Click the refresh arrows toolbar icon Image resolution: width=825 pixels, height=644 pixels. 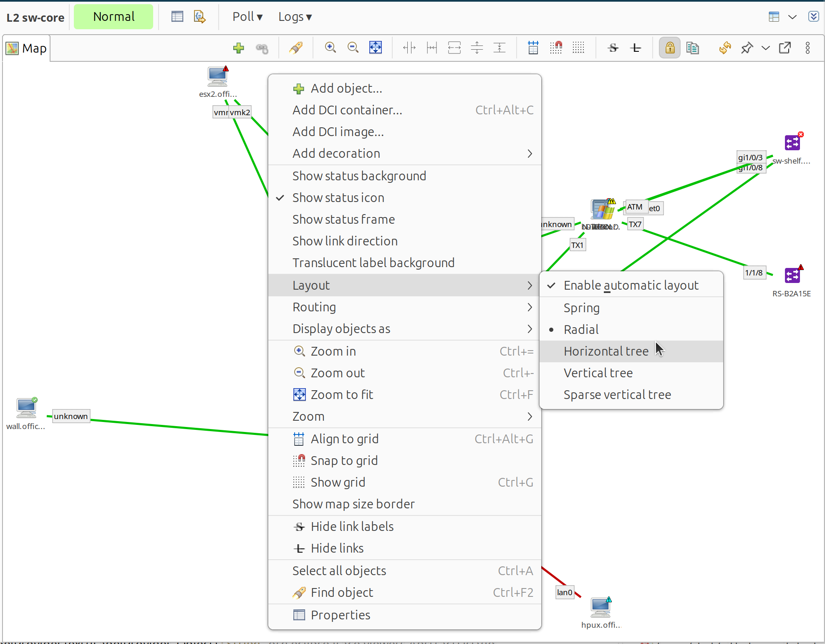click(725, 48)
